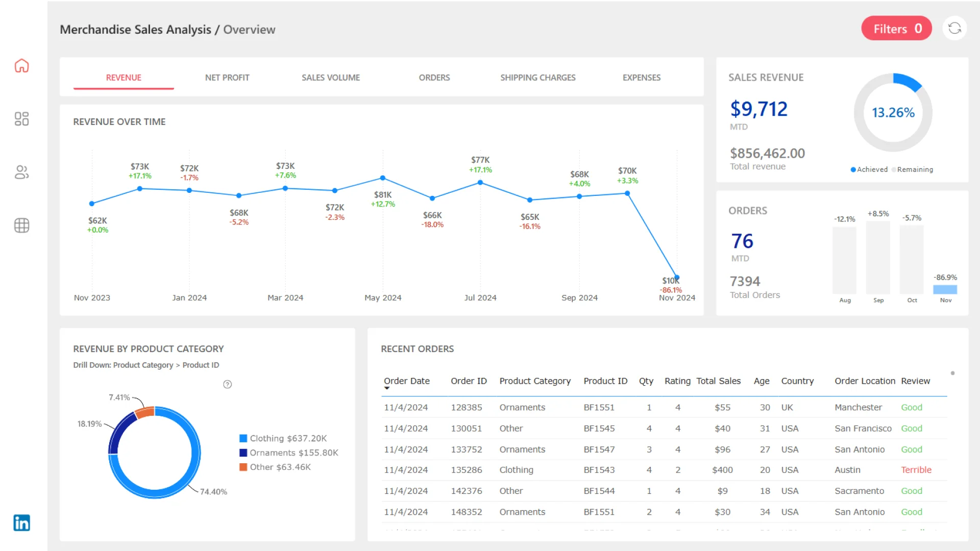980x551 pixels.
Task: Click the Austin location cell
Action: tap(847, 470)
